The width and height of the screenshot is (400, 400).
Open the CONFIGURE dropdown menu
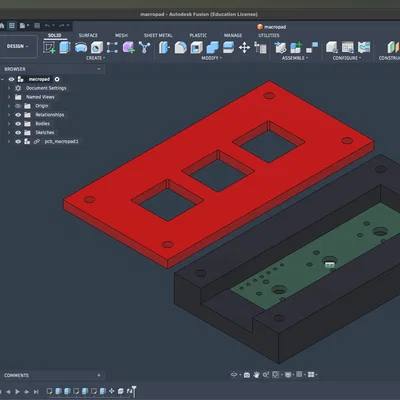click(x=347, y=58)
